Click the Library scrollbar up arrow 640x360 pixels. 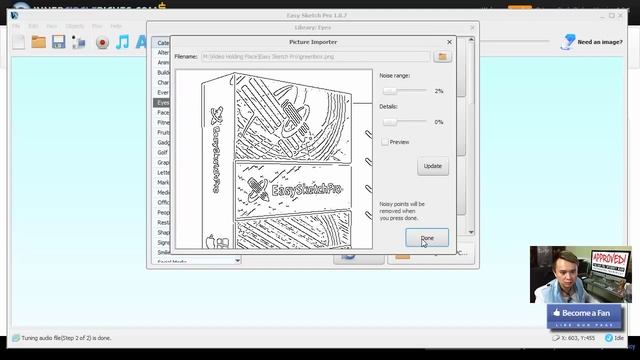pyautogui.click(x=471, y=40)
